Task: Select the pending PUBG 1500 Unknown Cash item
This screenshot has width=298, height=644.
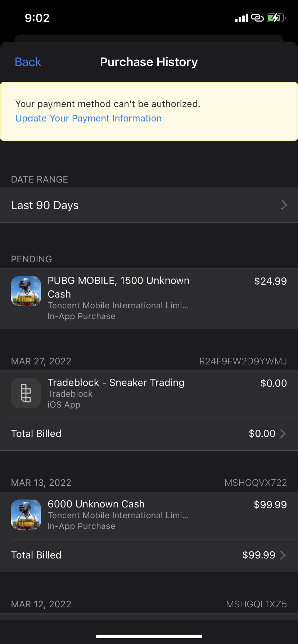Action: click(149, 299)
